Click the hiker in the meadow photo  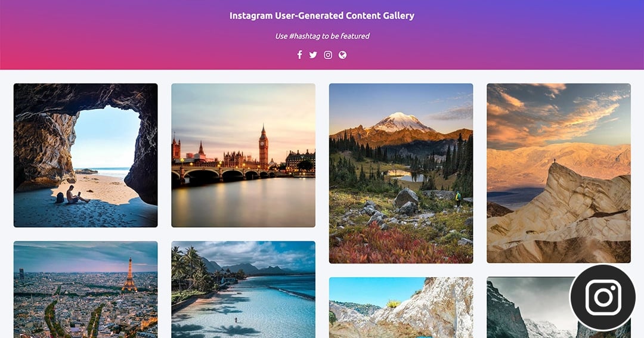click(458, 199)
